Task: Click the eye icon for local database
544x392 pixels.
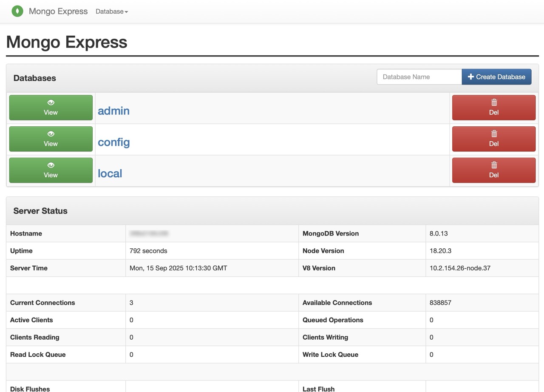Action: pyautogui.click(x=51, y=165)
